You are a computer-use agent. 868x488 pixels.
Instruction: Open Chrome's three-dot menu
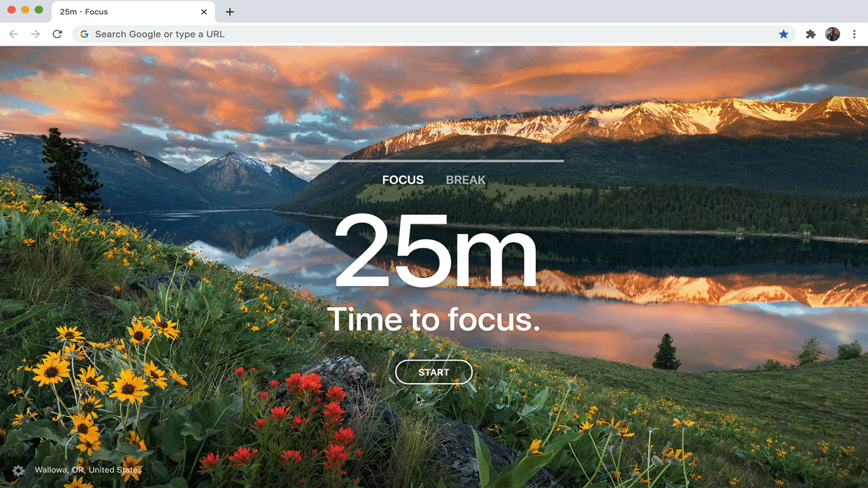pyautogui.click(x=854, y=34)
